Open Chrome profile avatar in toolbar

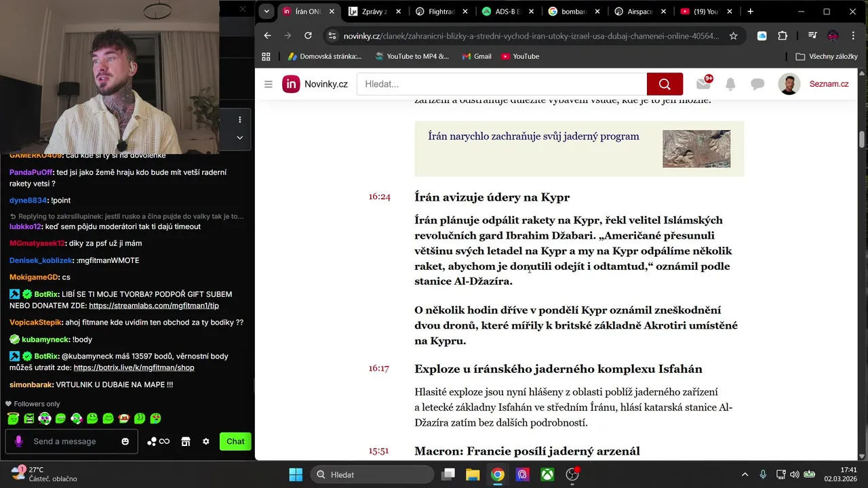pos(833,36)
